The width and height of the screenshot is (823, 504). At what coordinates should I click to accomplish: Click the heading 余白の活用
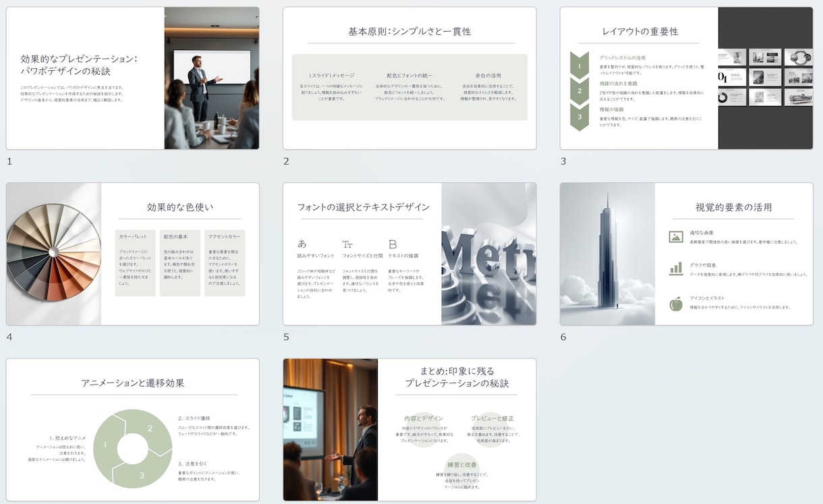click(x=488, y=76)
